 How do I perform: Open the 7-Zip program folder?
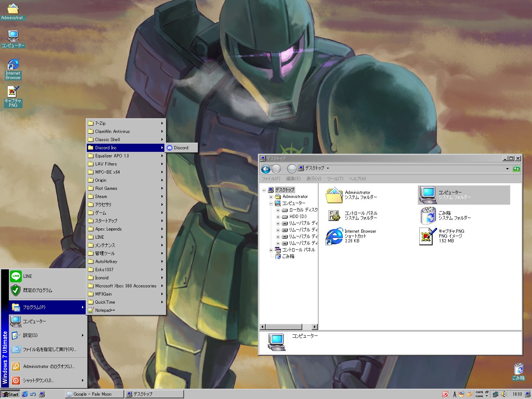pos(126,123)
